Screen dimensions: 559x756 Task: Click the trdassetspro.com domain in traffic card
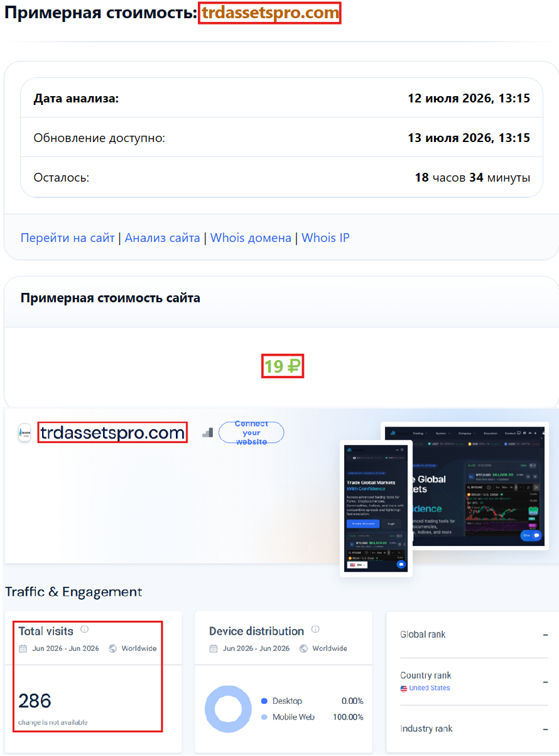coord(112,432)
